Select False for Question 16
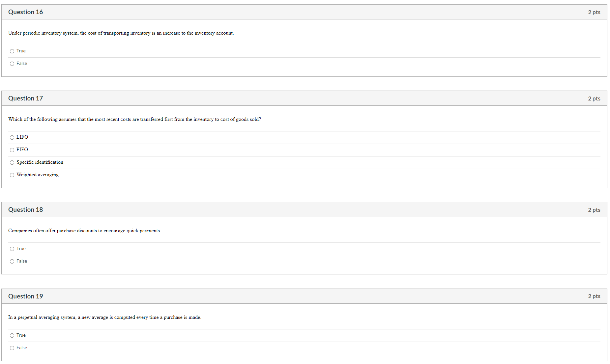 point(12,64)
